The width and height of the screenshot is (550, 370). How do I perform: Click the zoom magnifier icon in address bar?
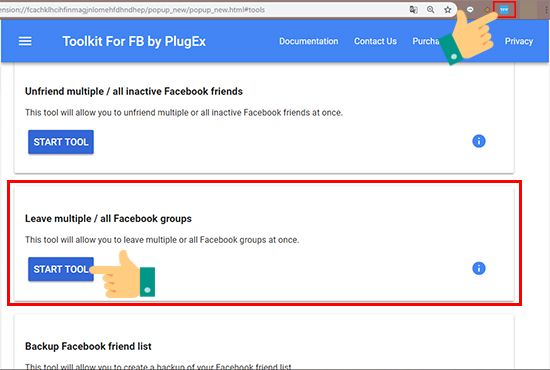pyautogui.click(x=431, y=10)
